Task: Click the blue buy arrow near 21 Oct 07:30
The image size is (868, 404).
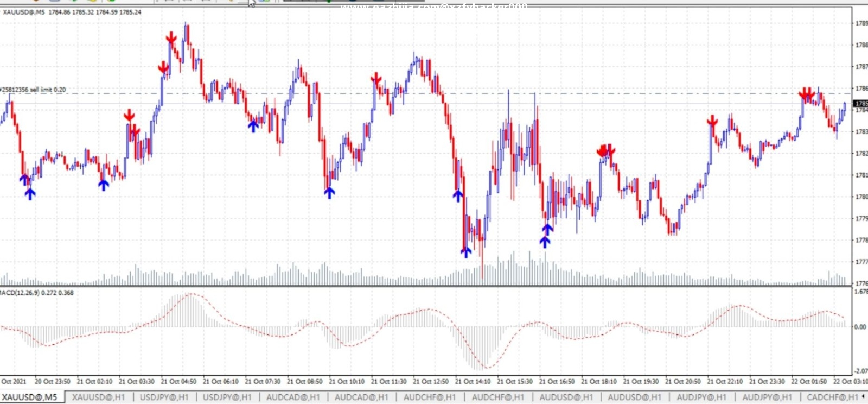Action: coord(253,126)
